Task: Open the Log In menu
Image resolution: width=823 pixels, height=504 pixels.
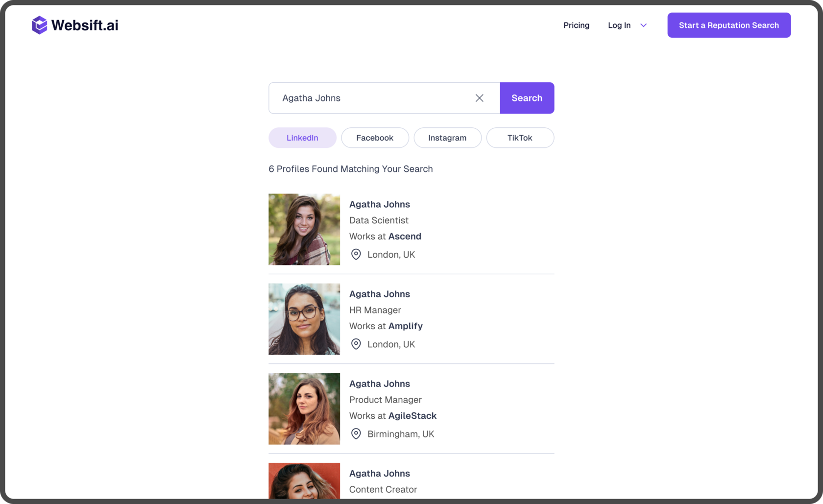Action: click(x=619, y=25)
